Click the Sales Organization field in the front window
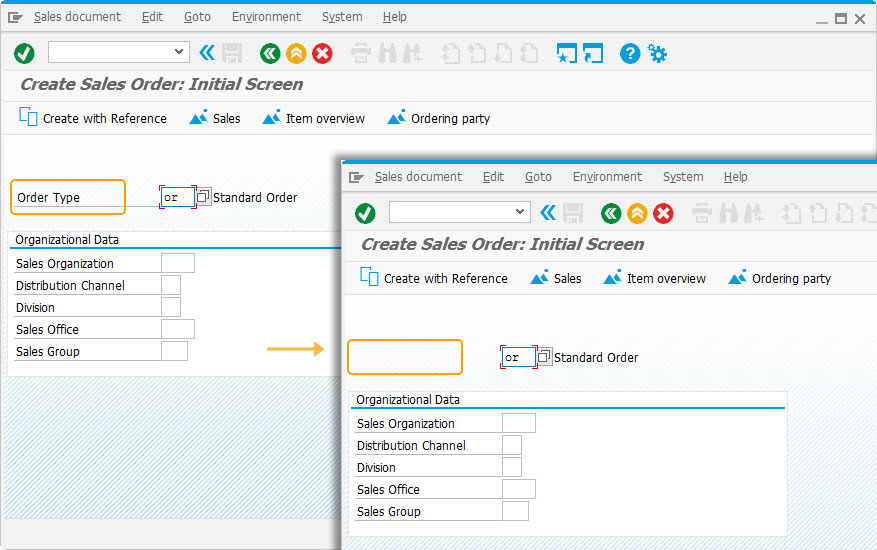The width and height of the screenshot is (877, 550). coord(519,423)
